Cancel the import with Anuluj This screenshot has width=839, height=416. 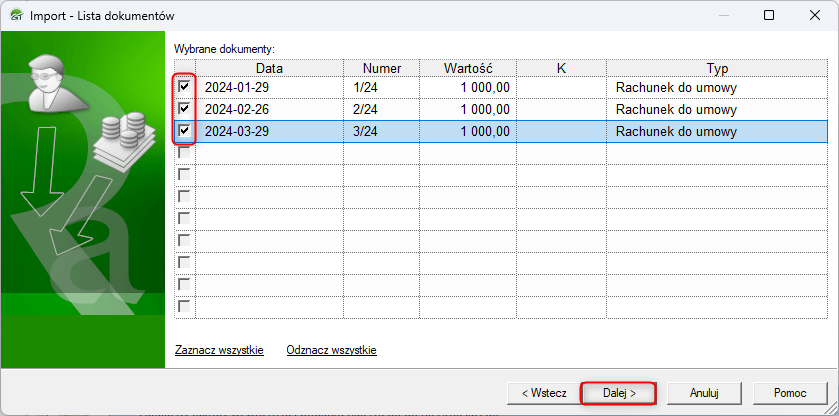click(704, 392)
